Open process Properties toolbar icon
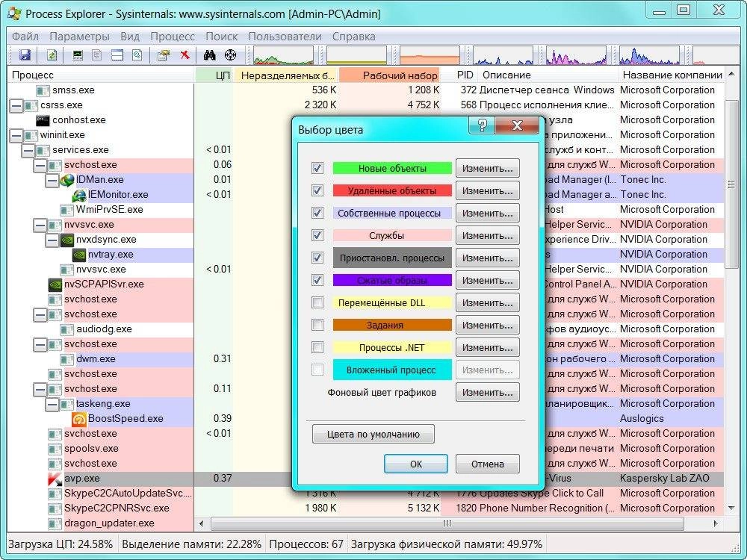 164,55
